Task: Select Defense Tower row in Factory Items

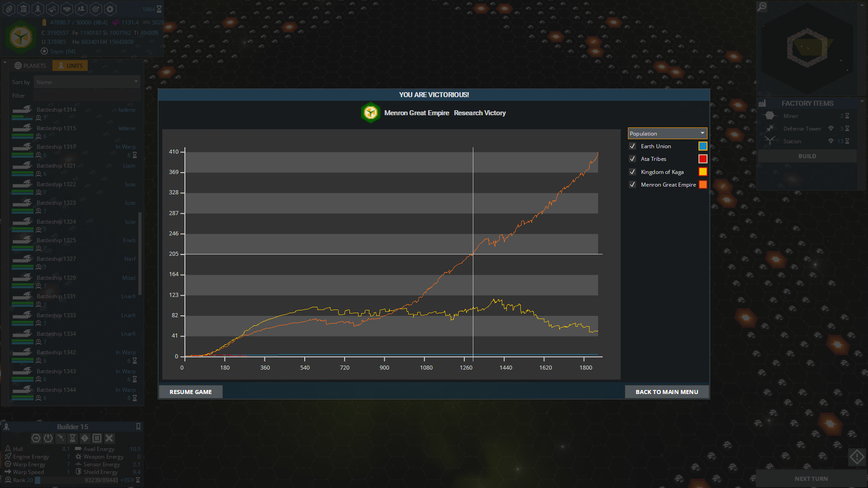Action: 807,129
